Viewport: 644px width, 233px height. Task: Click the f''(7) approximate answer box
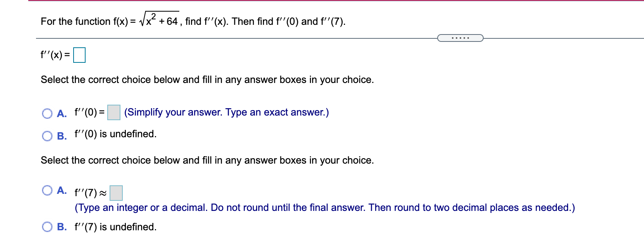coord(116,193)
